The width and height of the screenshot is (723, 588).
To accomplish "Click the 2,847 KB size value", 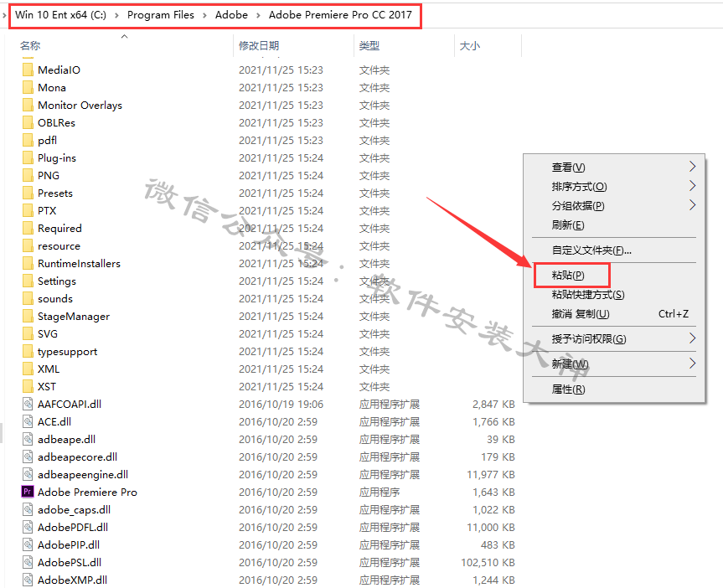I will [493, 405].
